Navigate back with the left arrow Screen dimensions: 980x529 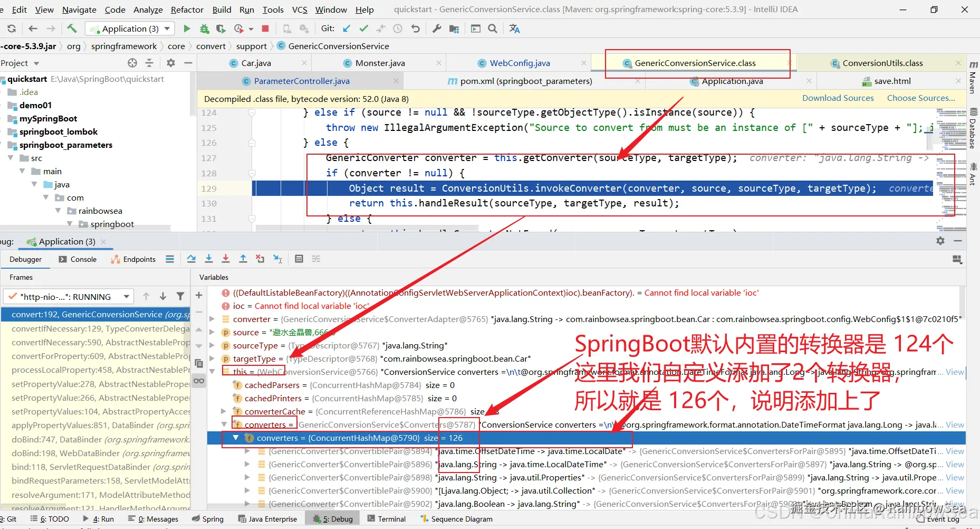click(33, 29)
